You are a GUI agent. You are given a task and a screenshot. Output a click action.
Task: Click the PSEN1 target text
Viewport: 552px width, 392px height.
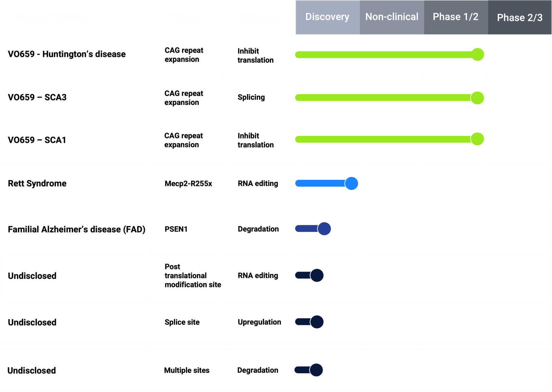176,229
